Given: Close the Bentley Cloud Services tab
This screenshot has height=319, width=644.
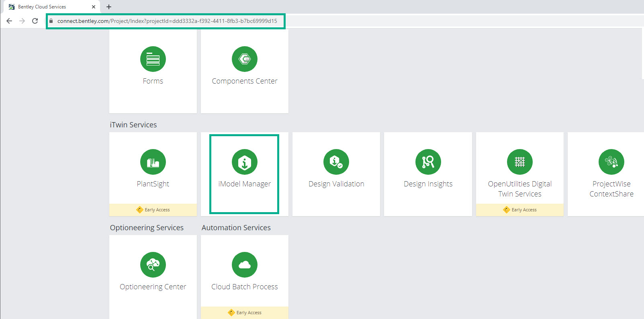Looking at the screenshot, I should click(x=94, y=7).
